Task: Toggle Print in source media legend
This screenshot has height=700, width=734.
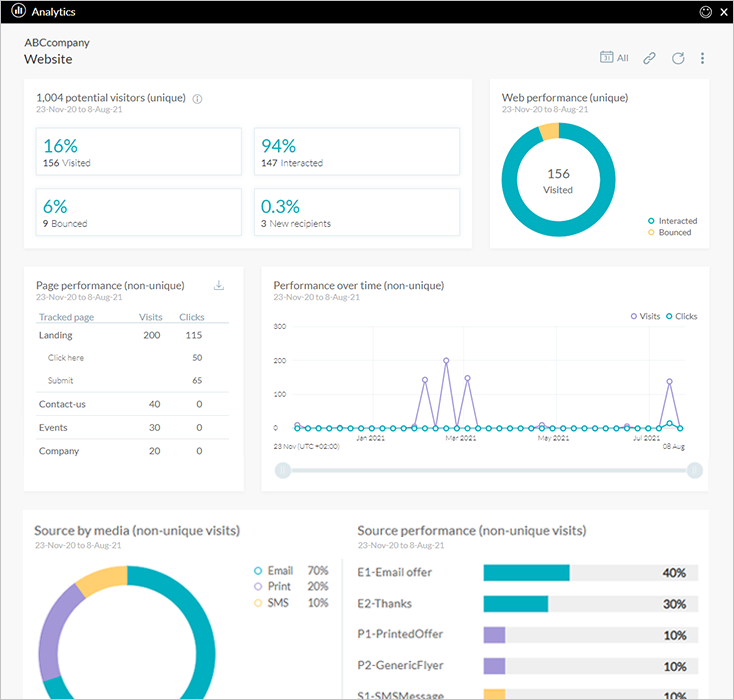Action: (x=272, y=587)
